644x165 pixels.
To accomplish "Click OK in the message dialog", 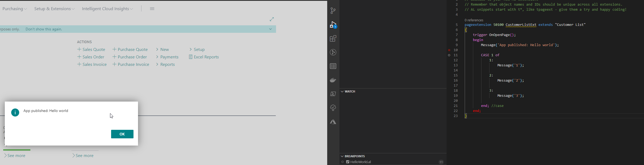I will coord(122,134).
